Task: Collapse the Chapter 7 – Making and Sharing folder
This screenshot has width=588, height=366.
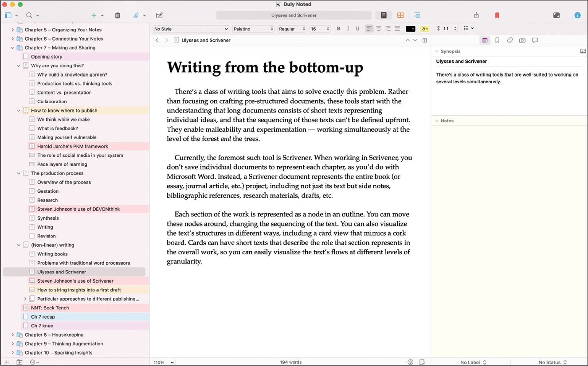Action: [x=12, y=47]
